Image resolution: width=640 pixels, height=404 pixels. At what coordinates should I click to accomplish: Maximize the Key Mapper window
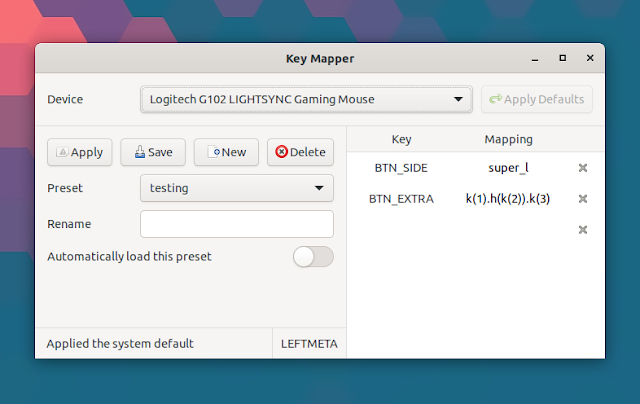562,58
